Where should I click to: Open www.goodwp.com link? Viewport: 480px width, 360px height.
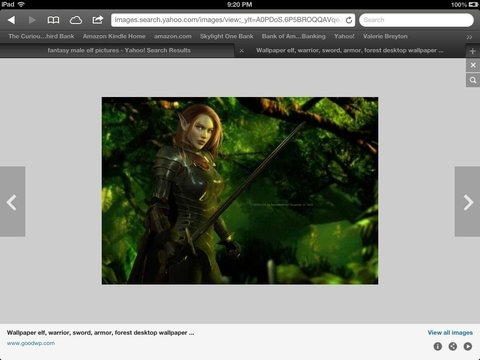tap(31, 343)
